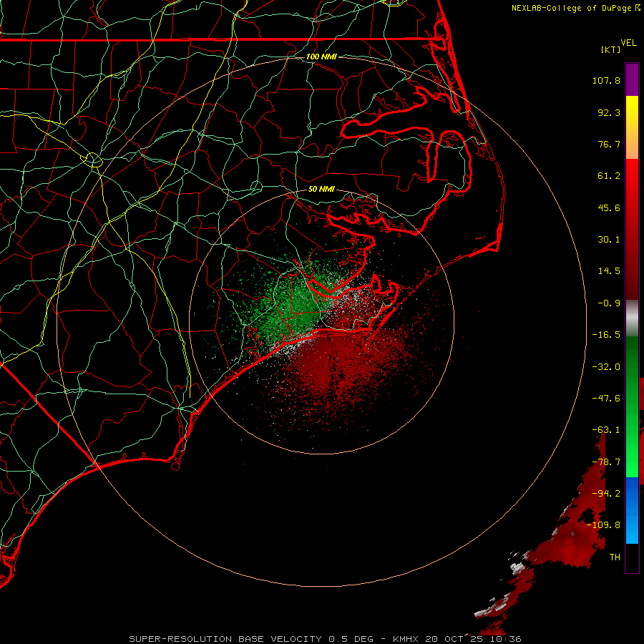
Task: Pick the gray near-zero band on the color bar
Action: tap(632, 318)
